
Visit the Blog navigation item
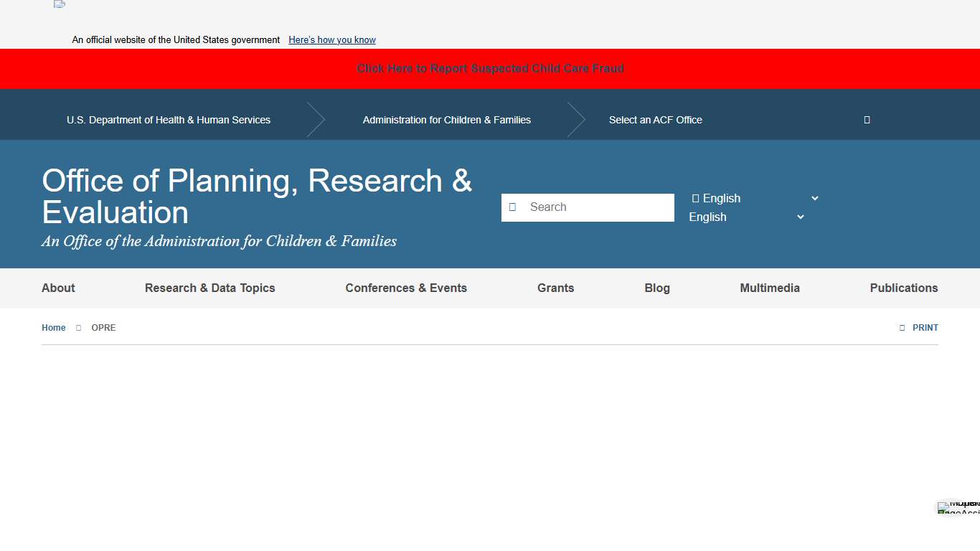click(656, 288)
